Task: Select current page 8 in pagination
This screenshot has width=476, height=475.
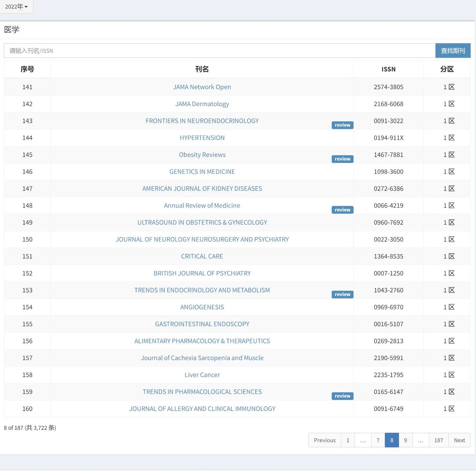Action: pyautogui.click(x=392, y=440)
